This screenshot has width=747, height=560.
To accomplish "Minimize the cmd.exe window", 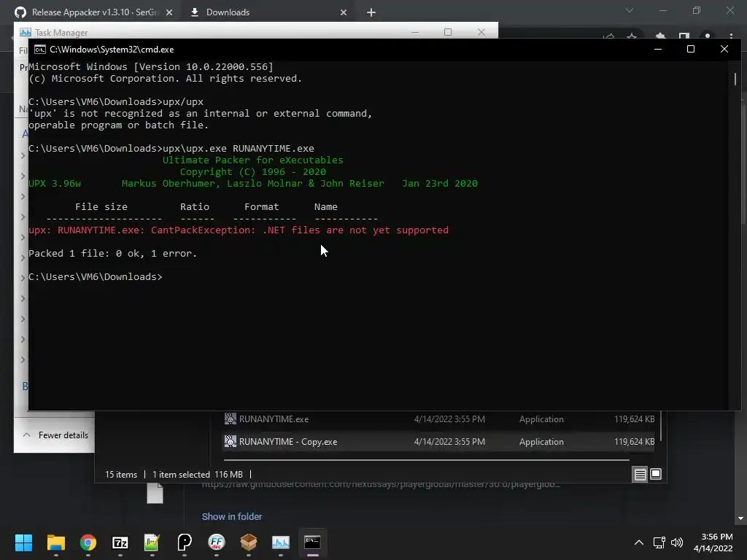I will [658, 49].
